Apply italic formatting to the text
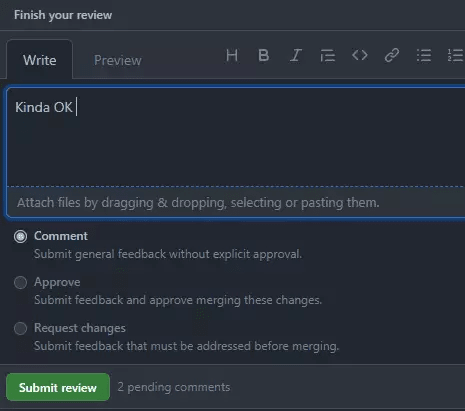465x411 pixels. coord(295,55)
